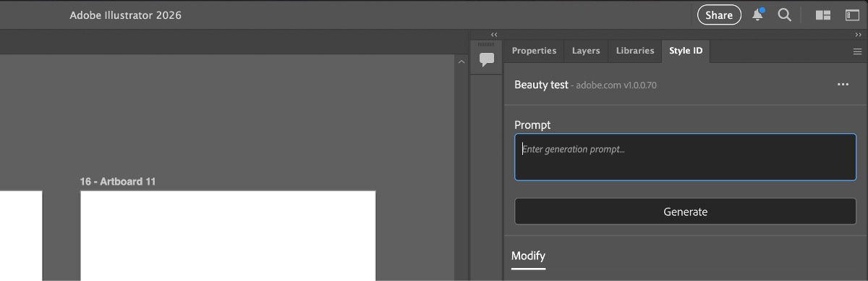This screenshot has height=281, width=868.
Task: Click the Beauty test style title
Action: [x=541, y=85]
